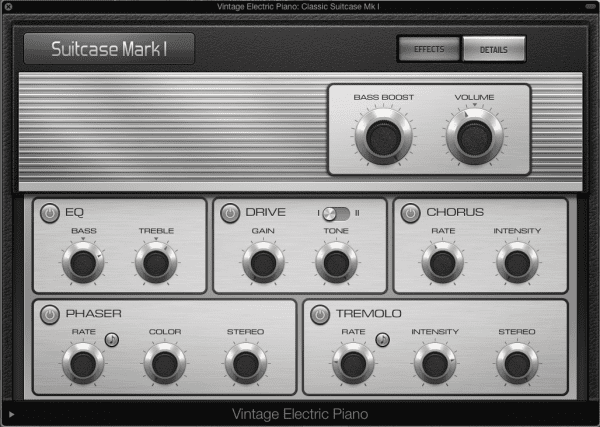Toggle the EQ power button
600x427 pixels.
pyautogui.click(x=48, y=213)
